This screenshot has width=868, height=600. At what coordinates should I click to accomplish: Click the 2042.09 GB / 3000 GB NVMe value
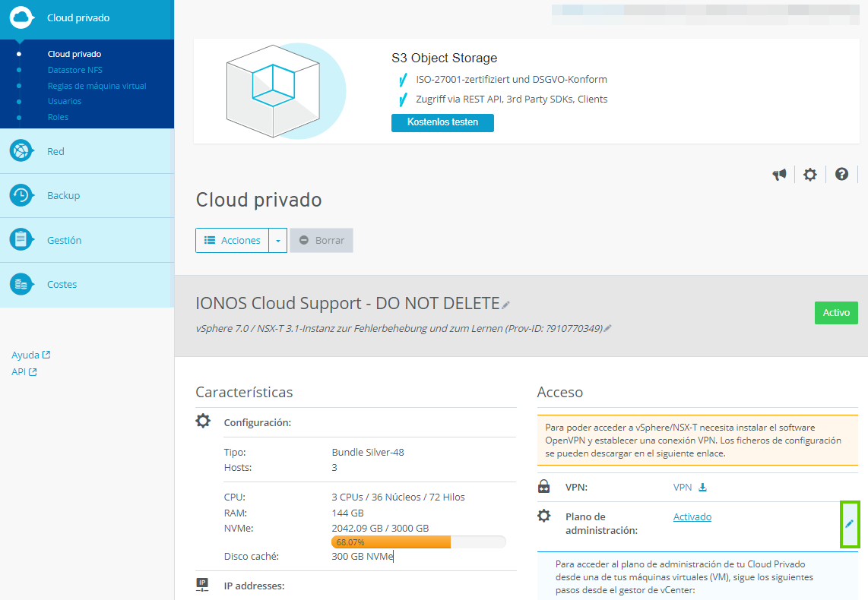coord(380,528)
